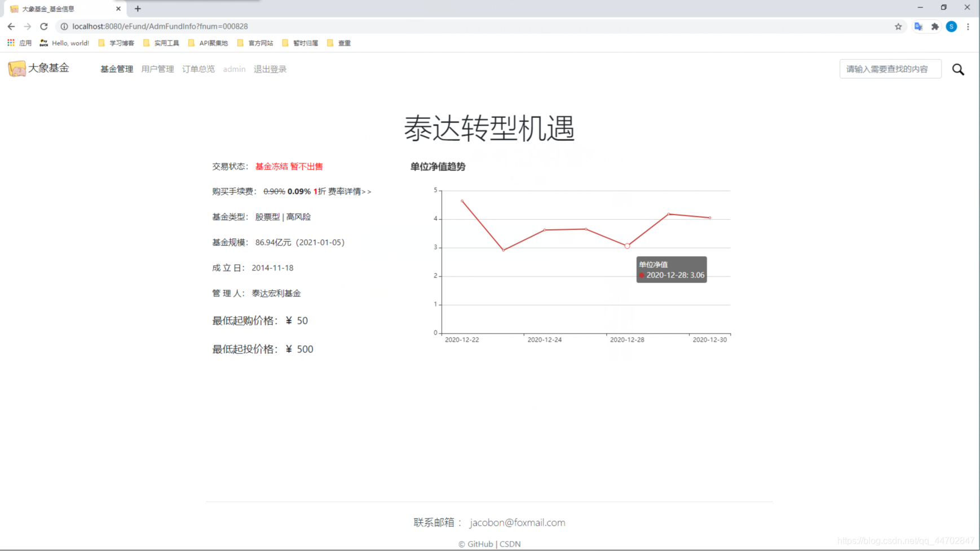The height and width of the screenshot is (551, 980).
Task: Open the 订单总览 menu
Action: [x=198, y=69]
